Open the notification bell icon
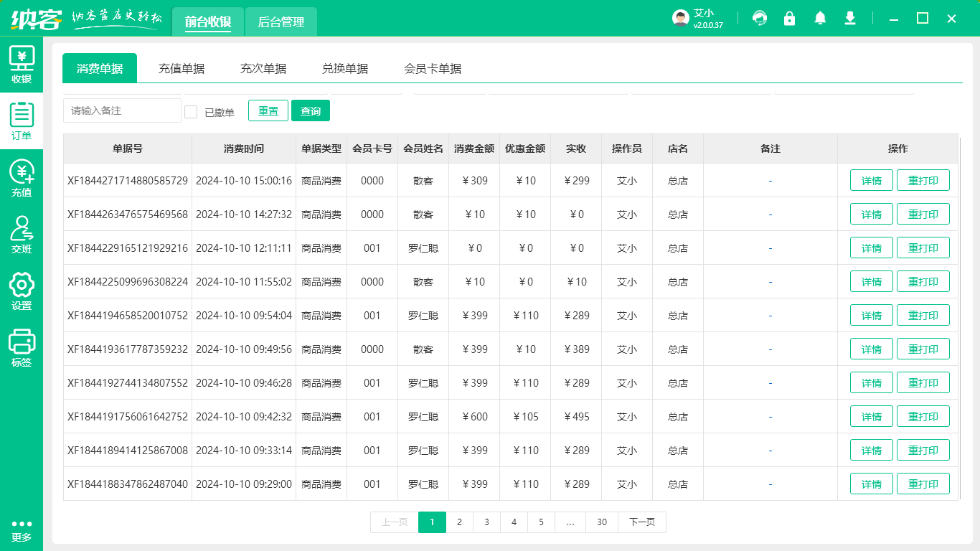This screenshot has width=980, height=551. coord(820,18)
